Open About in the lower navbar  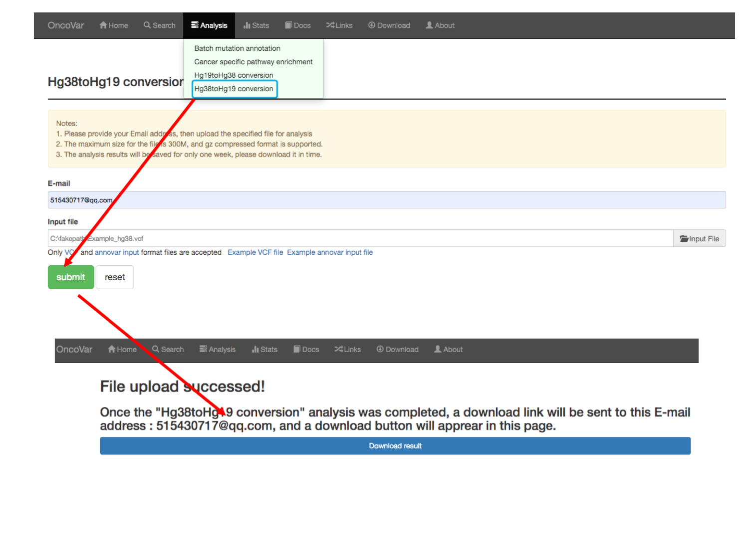pyautogui.click(x=448, y=350)
